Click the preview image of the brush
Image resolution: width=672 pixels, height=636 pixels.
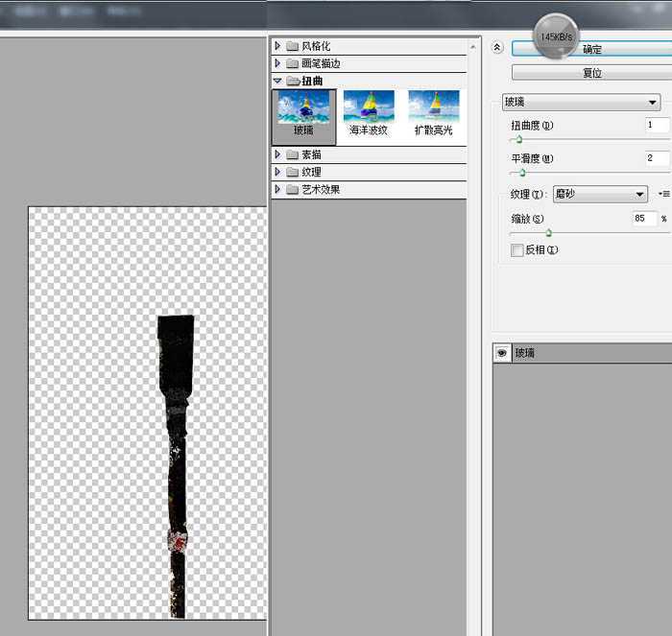[x=177, y=466]
